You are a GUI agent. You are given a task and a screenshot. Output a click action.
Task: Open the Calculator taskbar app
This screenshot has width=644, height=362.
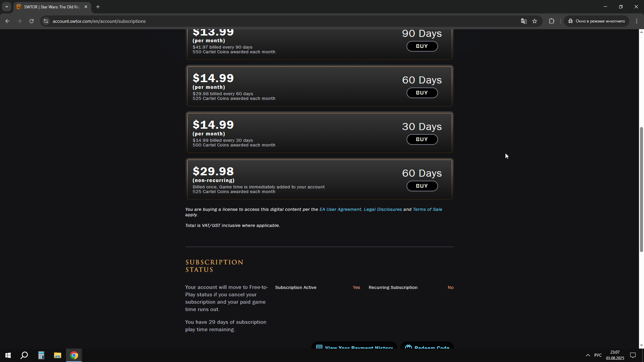pyautogui.click(x=41, y=355)
